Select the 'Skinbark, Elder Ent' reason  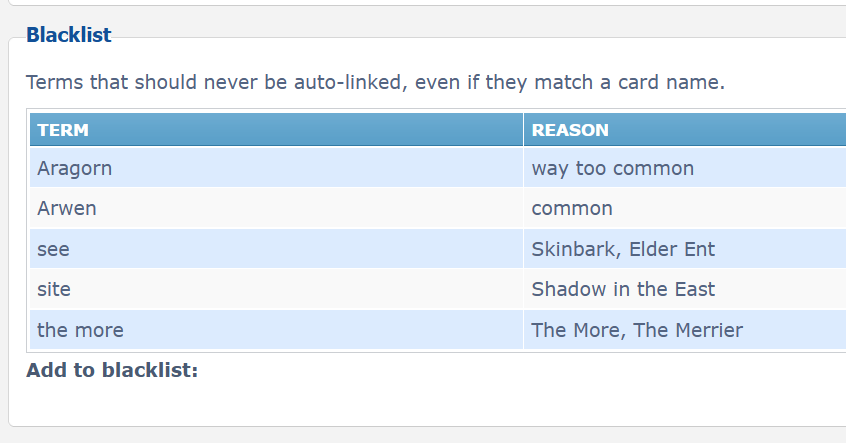[623, 249]
